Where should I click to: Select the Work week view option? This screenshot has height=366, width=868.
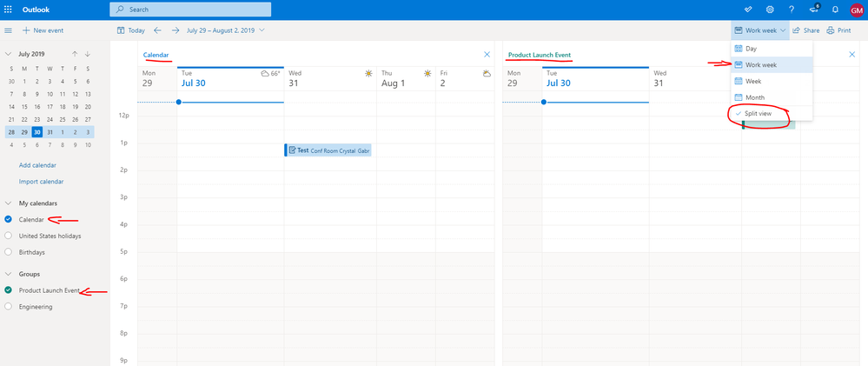[x=772, y=65]
